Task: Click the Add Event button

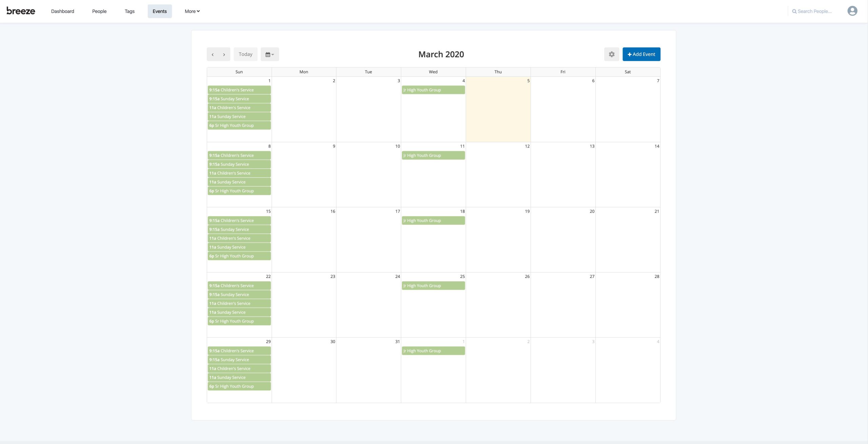Action: (641, 54)
